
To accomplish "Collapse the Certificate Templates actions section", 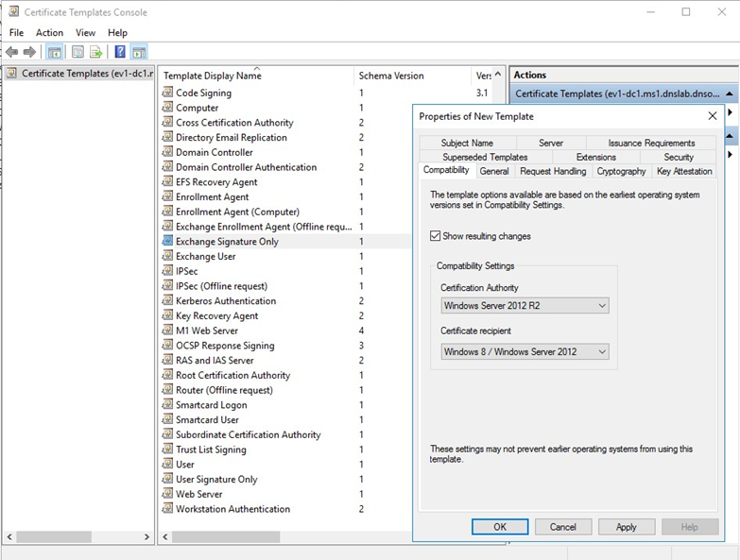I will pos(730,93).
